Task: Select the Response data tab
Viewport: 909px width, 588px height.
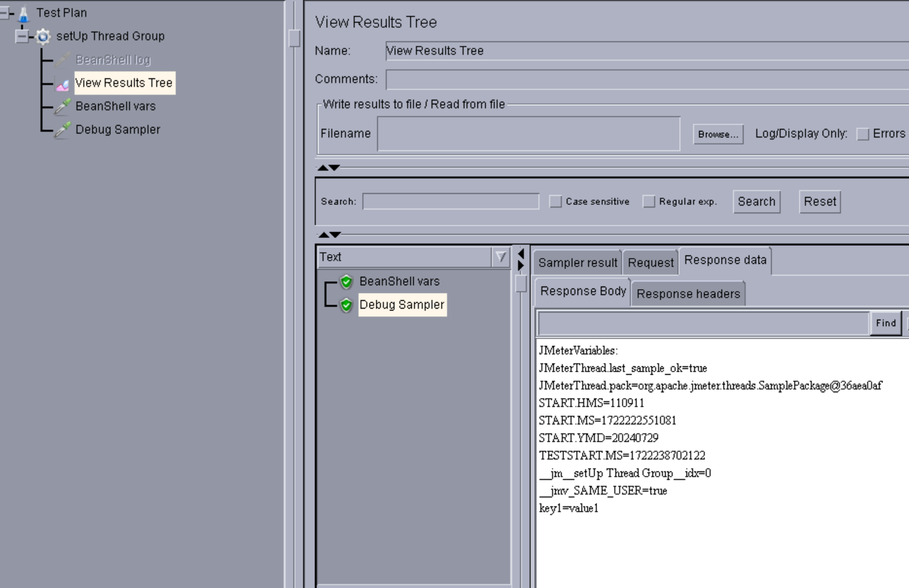Action: point(725,260)
